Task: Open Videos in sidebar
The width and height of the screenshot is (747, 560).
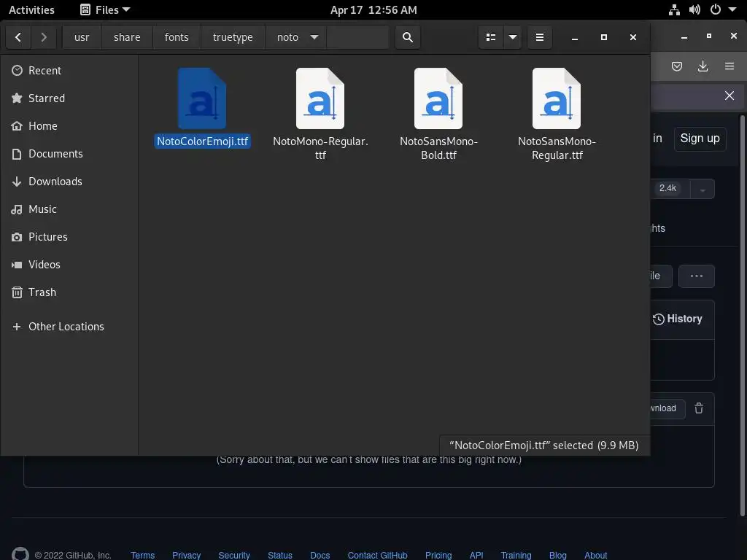Action: coord(69,264)
